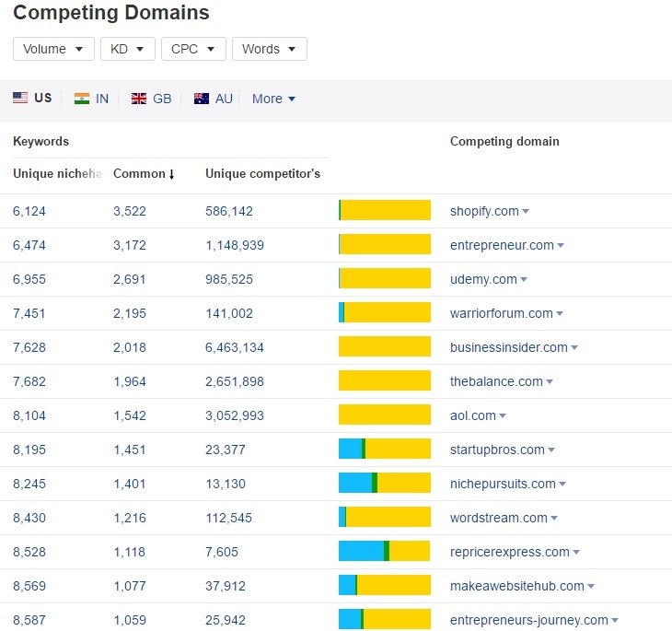This screenshot has height=631, width=672.
Task: Click the United Kingdom flag icon
Action: coord(138,99)
